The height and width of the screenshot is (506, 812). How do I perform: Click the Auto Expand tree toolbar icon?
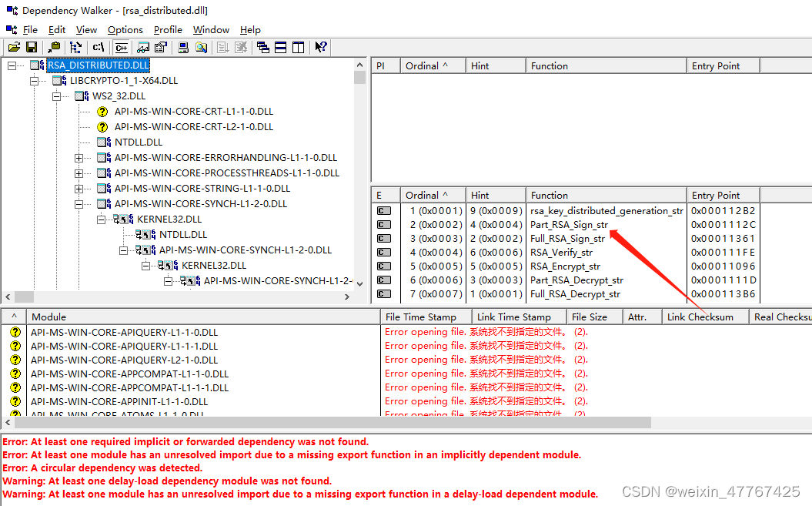pos(75,47)
